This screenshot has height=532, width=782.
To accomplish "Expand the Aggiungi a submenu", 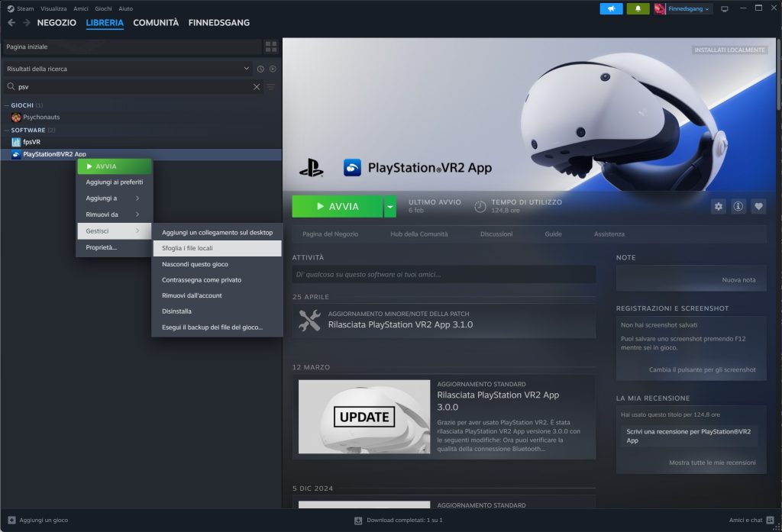I will point(115,198).
